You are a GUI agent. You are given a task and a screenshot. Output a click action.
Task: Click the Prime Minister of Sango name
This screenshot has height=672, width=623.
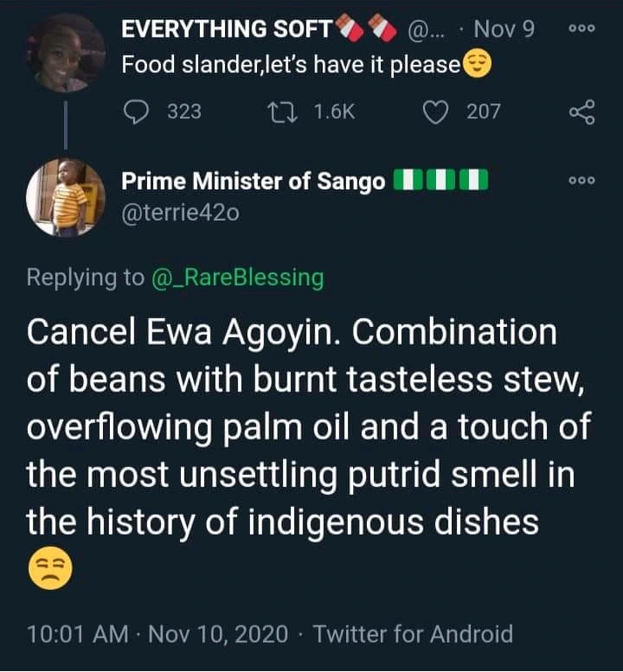(x=253, y=182)
